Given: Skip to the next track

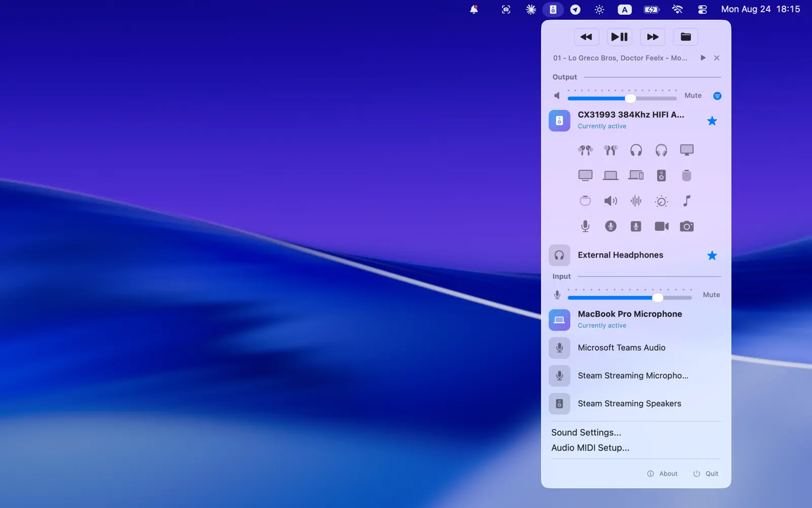Looking at the screenshot, I should 653,37.
